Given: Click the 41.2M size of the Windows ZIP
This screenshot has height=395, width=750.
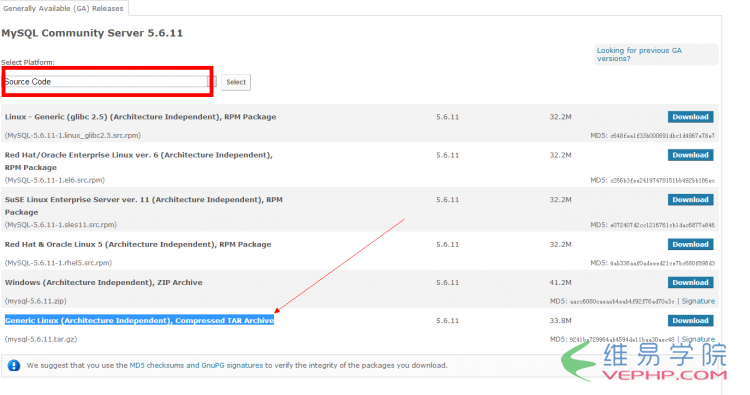Looking at the screenshot, I should [x=560, y=283].
